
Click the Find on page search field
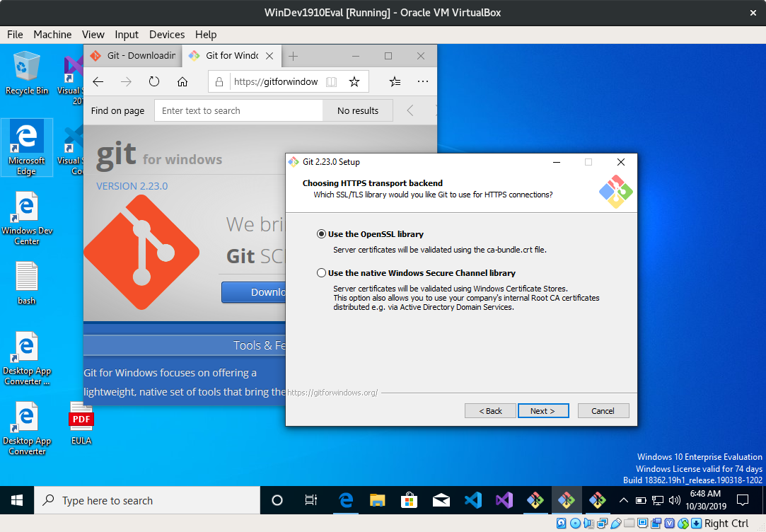(x=238, y=110)
